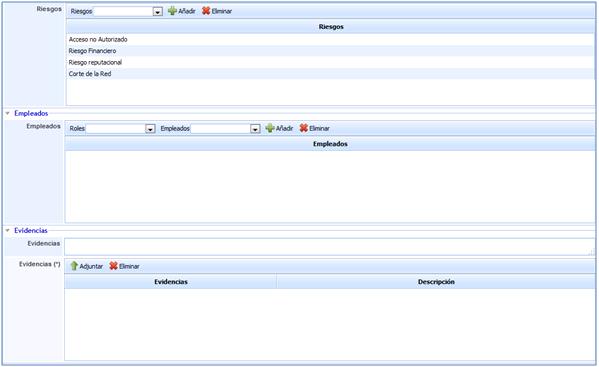The width and height of the screenshot is (599, 367).
Task: Select the Corte de la Red row
Action: tap(330, 74)
